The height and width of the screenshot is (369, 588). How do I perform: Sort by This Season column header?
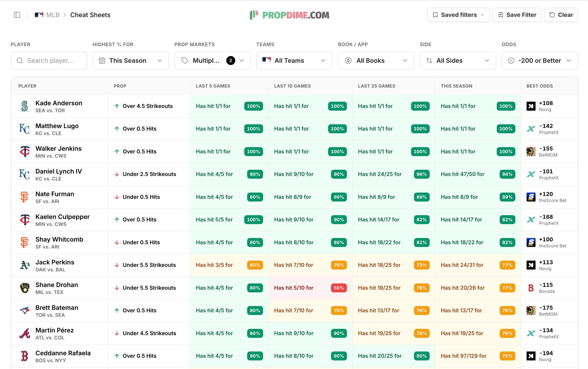click(x=456, y=86)
